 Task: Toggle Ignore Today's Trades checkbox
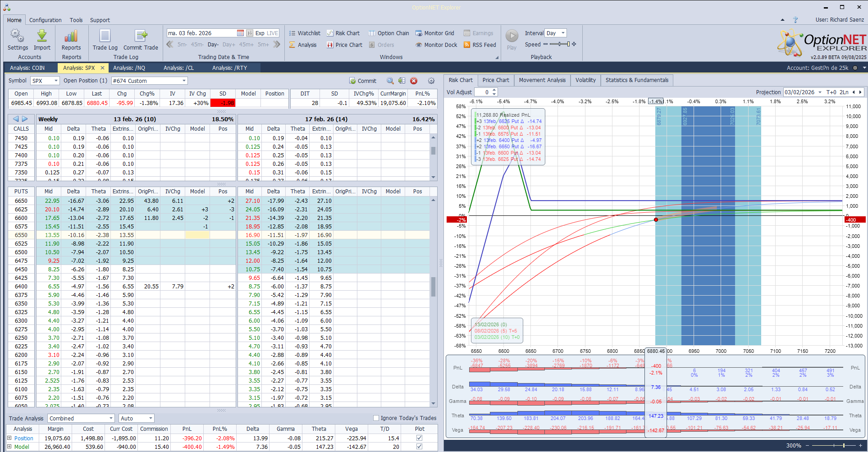click(x=376, y=418)
